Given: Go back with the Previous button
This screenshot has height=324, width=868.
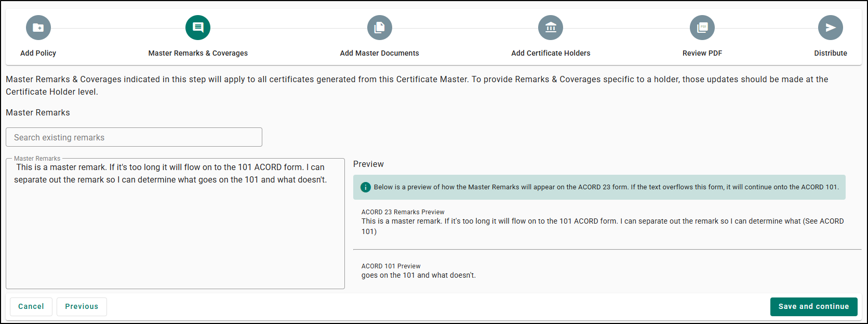Looking at the screenshot, I should coord(82,306).
